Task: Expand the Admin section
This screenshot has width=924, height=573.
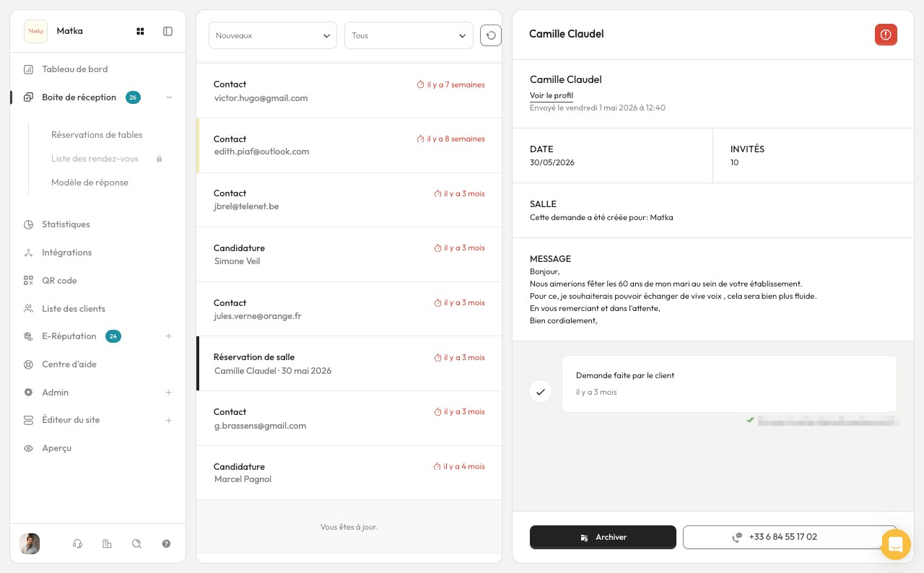Action: tap(169, 393)
